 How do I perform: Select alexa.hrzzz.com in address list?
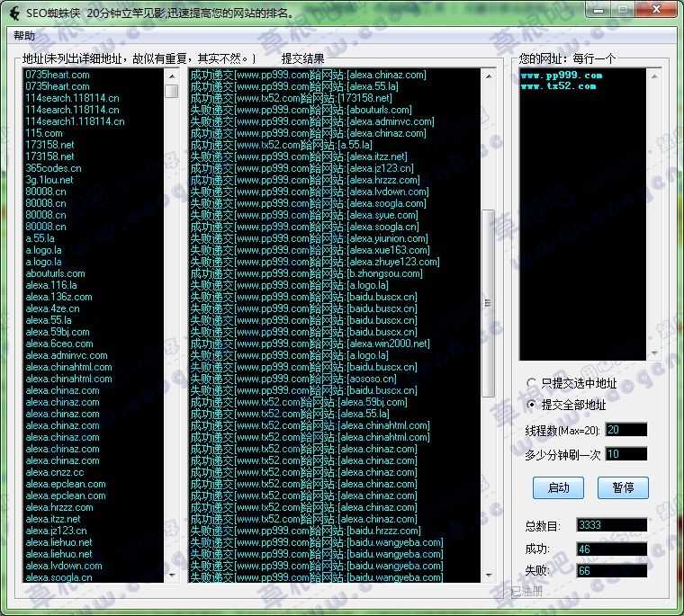pos(59,507)
